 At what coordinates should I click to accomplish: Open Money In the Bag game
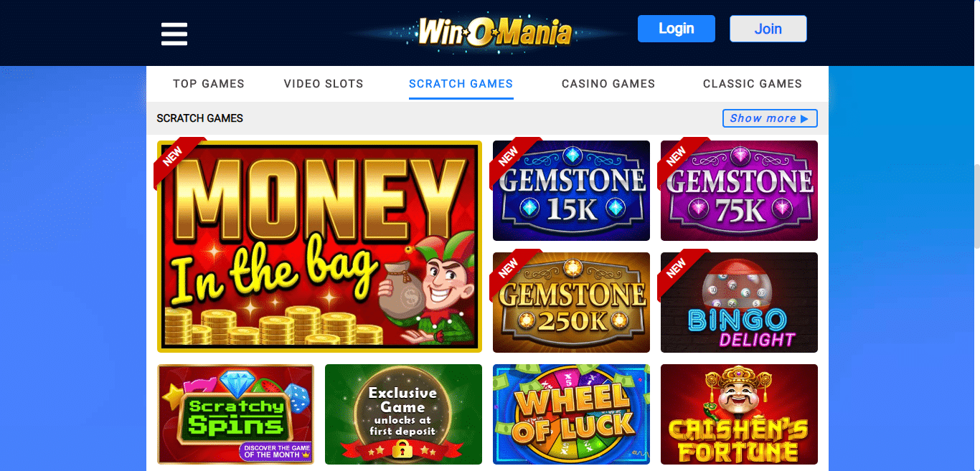pyautogui.click(x=319, y=247)
